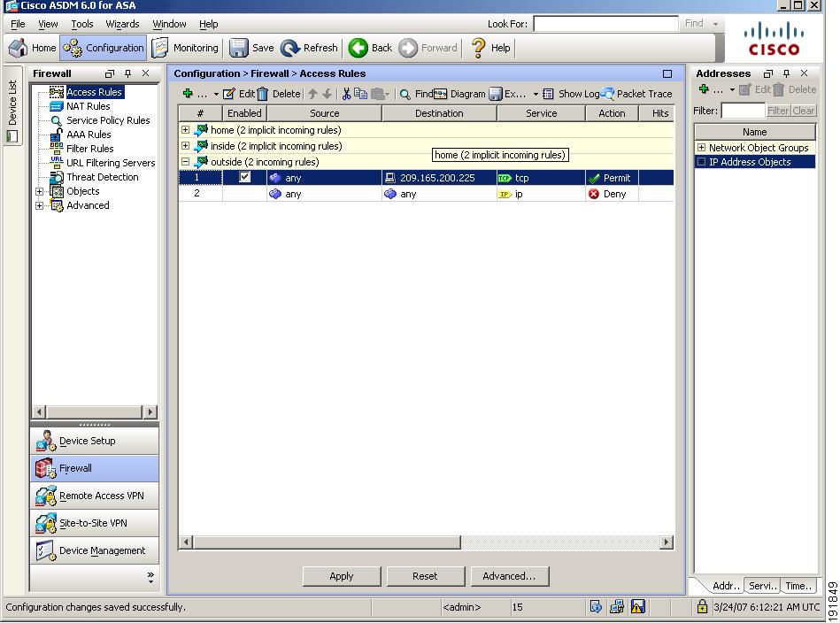
Task: Expand Advanced in the Firewall tree
Action: coord(39,205)
